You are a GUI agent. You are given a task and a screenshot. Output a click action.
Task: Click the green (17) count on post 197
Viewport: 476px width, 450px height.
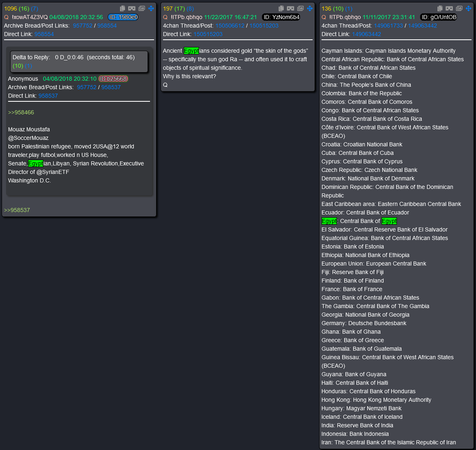(180, 9)
